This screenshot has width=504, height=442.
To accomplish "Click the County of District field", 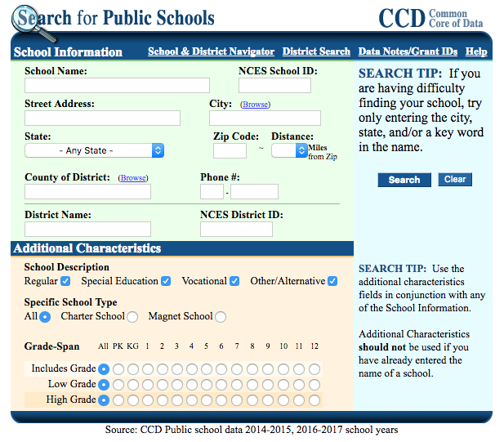I will (x=87, y=192).
